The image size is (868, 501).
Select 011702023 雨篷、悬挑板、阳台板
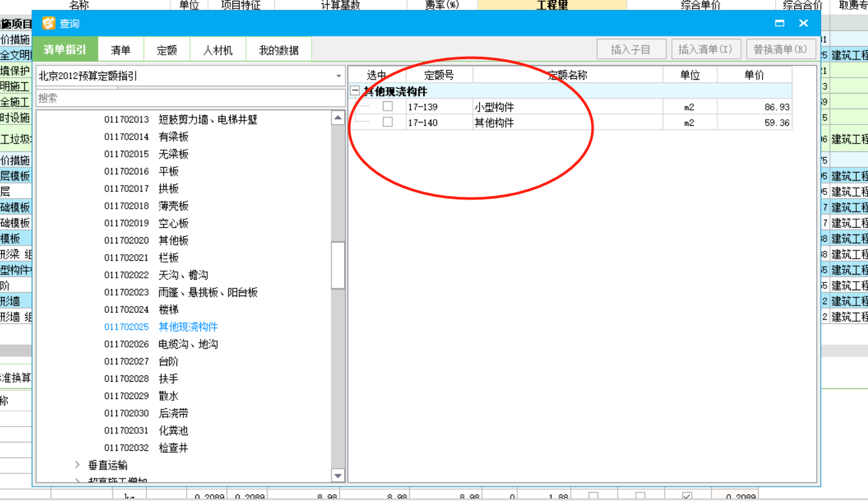(181, 292)
